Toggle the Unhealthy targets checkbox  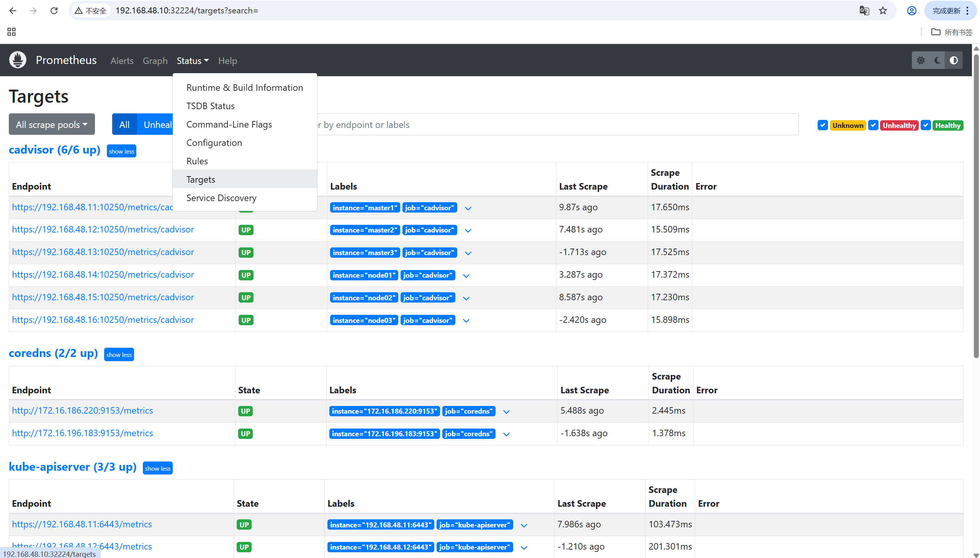[x=873, y=125]
